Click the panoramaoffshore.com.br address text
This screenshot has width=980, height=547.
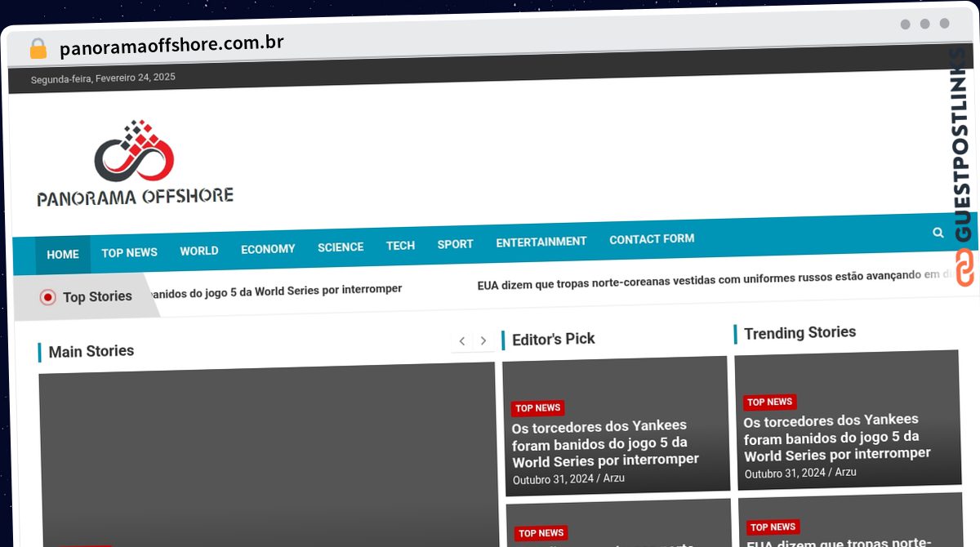(x=171, y=46)
